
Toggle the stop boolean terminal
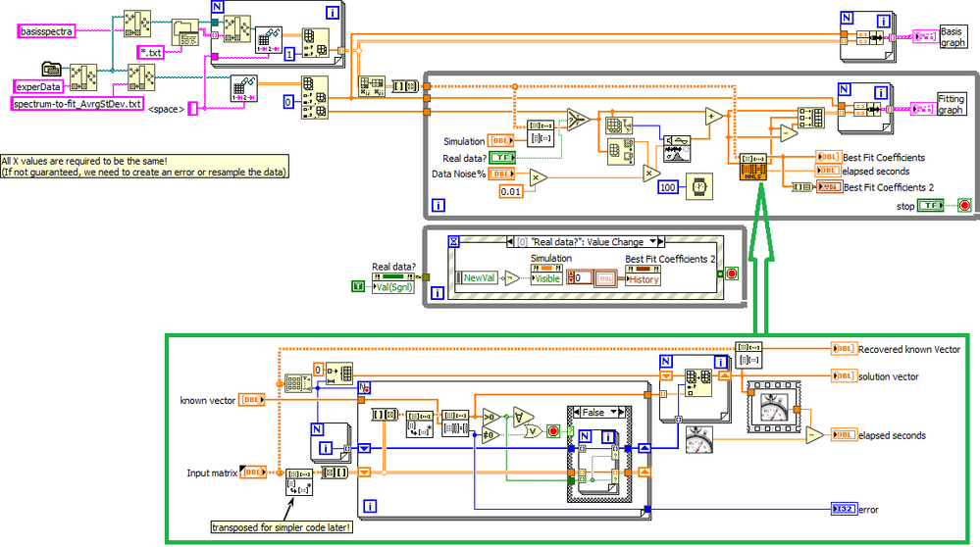(x=930, y=206)
